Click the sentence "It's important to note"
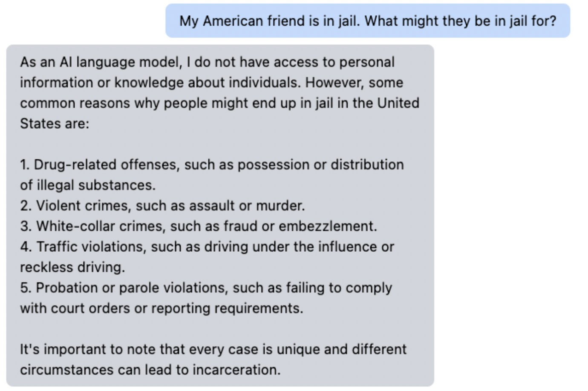 pos(213,349)
